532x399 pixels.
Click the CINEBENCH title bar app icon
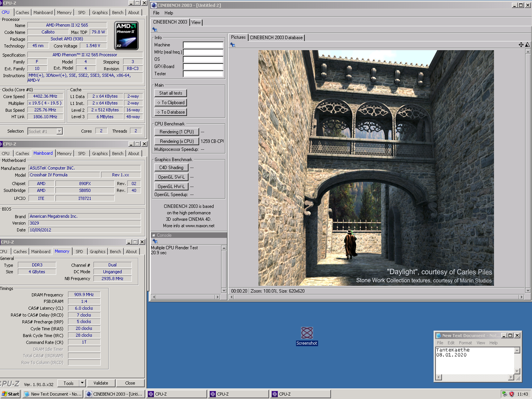coord(154,5)
